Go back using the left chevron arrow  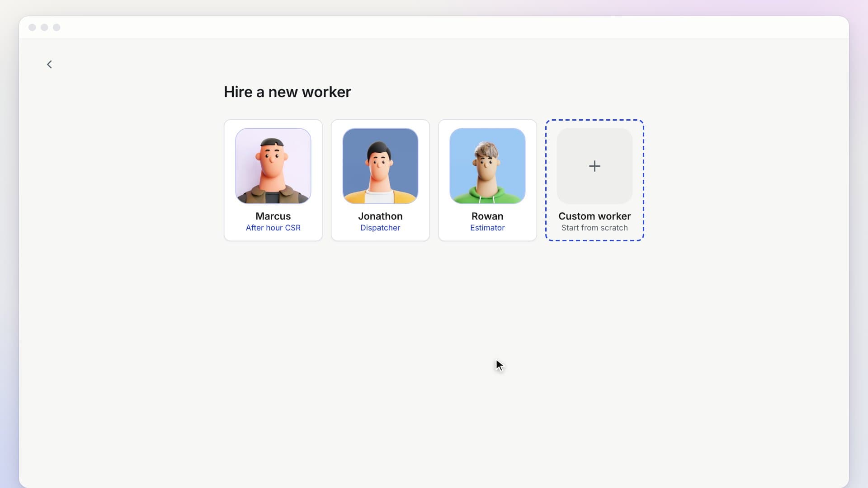point(49,65)
